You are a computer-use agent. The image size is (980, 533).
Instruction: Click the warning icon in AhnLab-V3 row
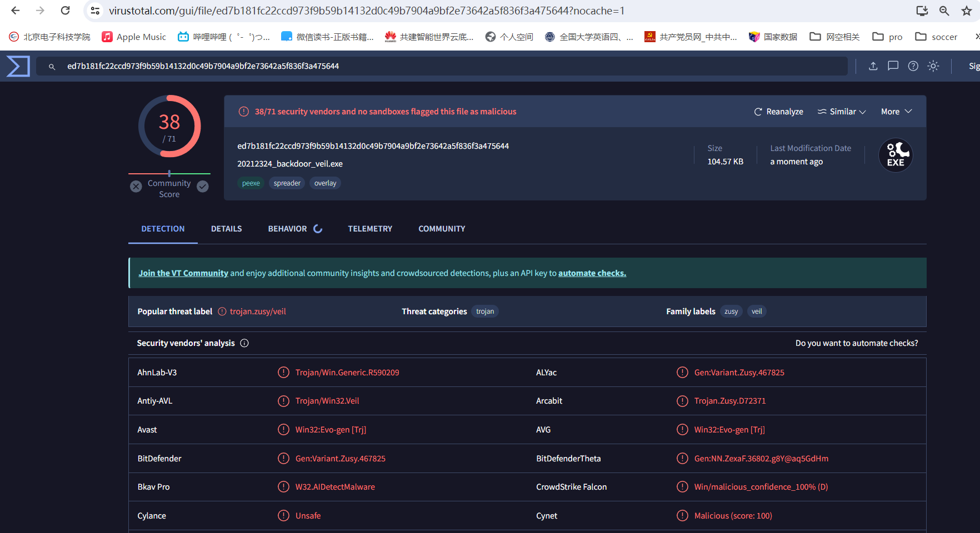pos(283,372)
